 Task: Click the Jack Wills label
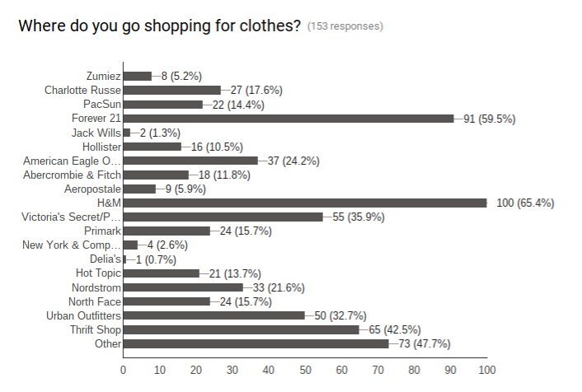point(96,133)
